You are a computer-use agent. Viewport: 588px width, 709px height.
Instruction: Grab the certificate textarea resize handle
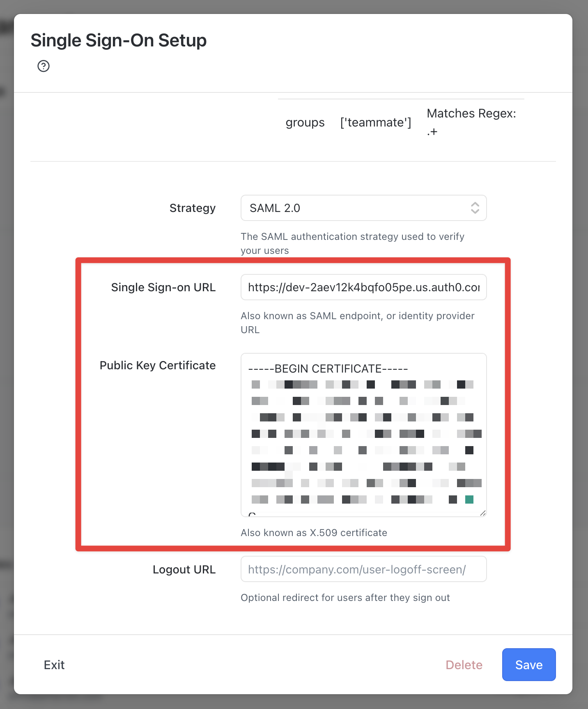point(483,513)
